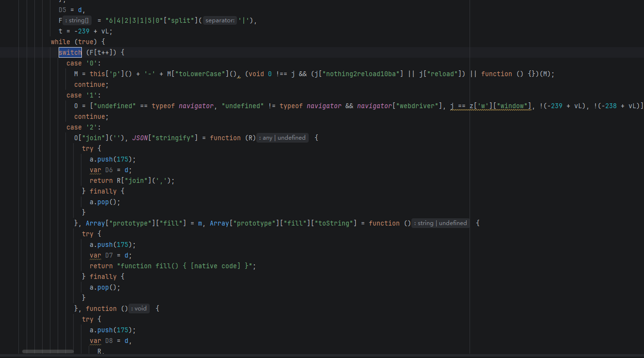Click the ': string | undefined' type hint
Viewport: 644px width, 358px height.
pos(440,223)
